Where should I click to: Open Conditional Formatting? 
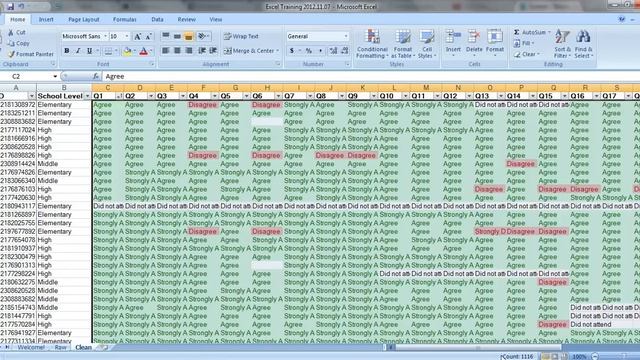click(x=372, y=43)
